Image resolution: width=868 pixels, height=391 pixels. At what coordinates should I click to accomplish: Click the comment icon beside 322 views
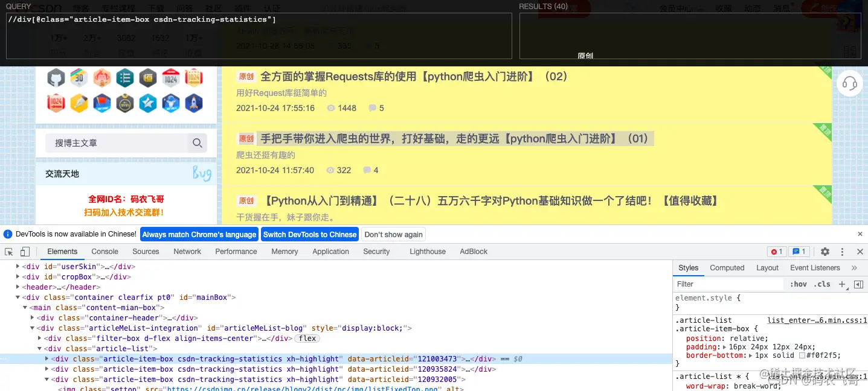[x=367, y=171]
